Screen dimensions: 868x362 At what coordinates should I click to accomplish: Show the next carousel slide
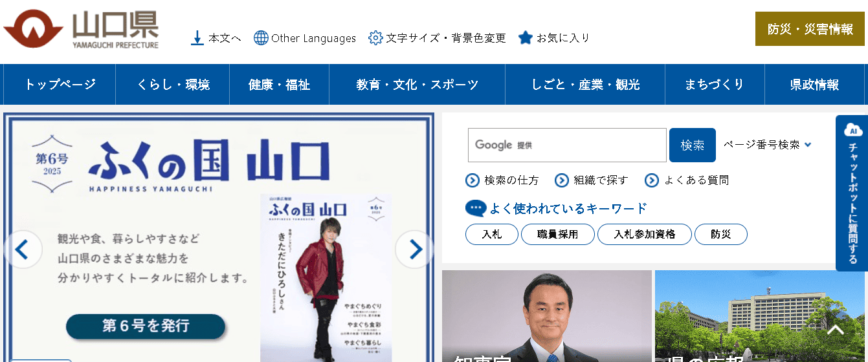click(414, 250)
